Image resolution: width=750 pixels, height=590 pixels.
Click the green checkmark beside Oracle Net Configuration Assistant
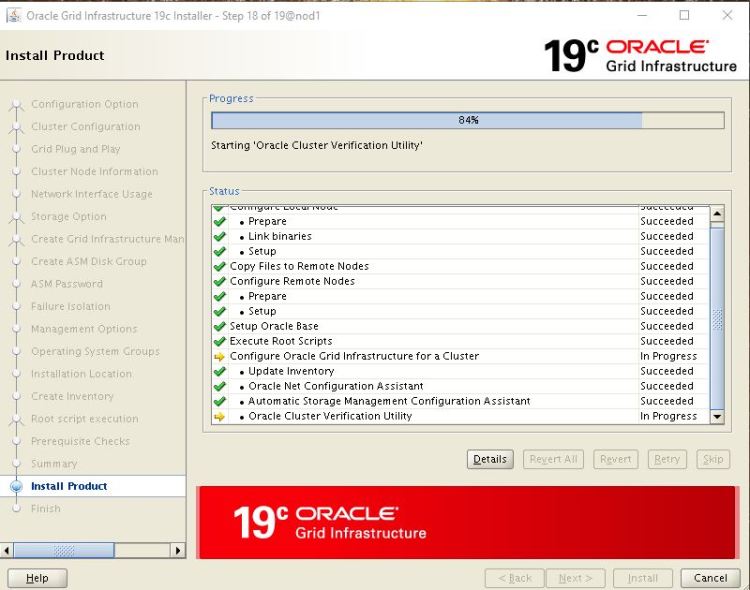pos(219,386)
